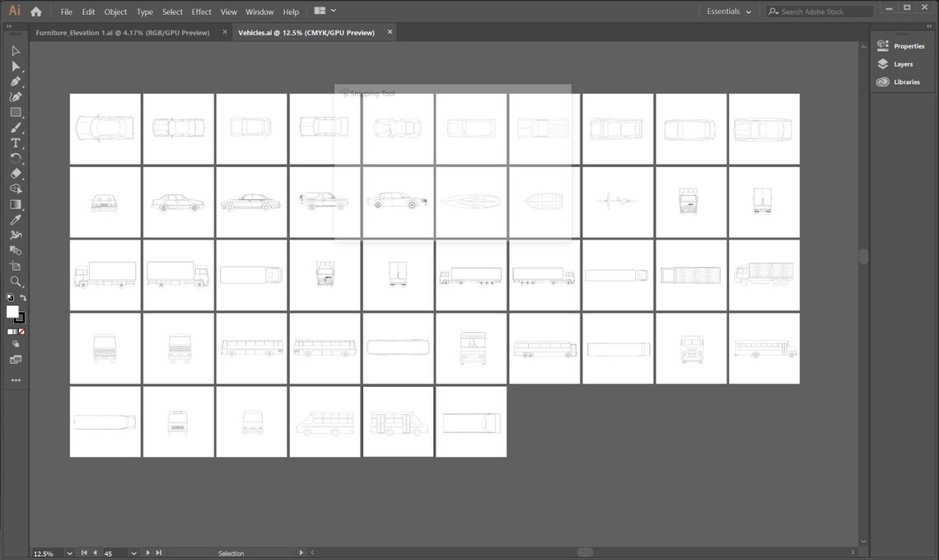Select the Paintbrush tool
This screenshot has height=560, width=939.
15,128
